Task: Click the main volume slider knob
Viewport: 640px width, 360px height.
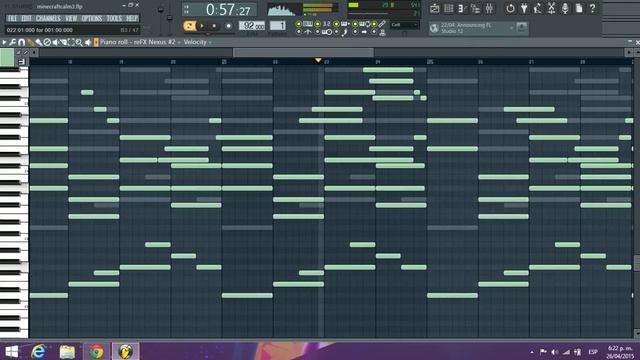Action: (x=161, y=10)
